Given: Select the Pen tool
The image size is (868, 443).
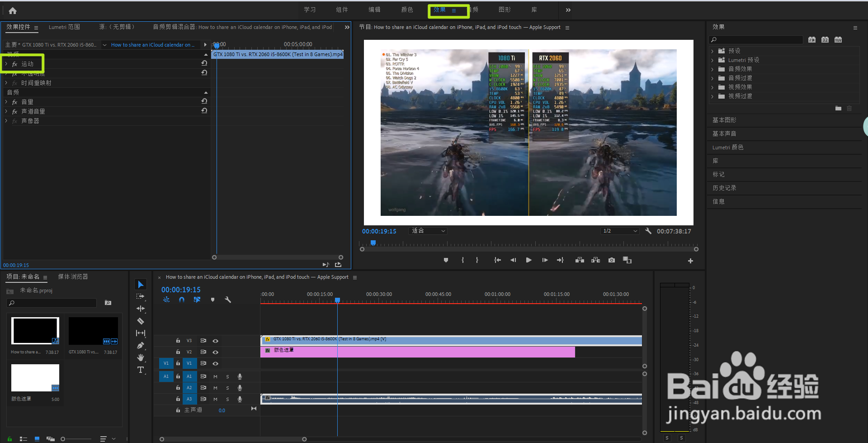Looking at the screenshot, I should [x=141, y=345].
